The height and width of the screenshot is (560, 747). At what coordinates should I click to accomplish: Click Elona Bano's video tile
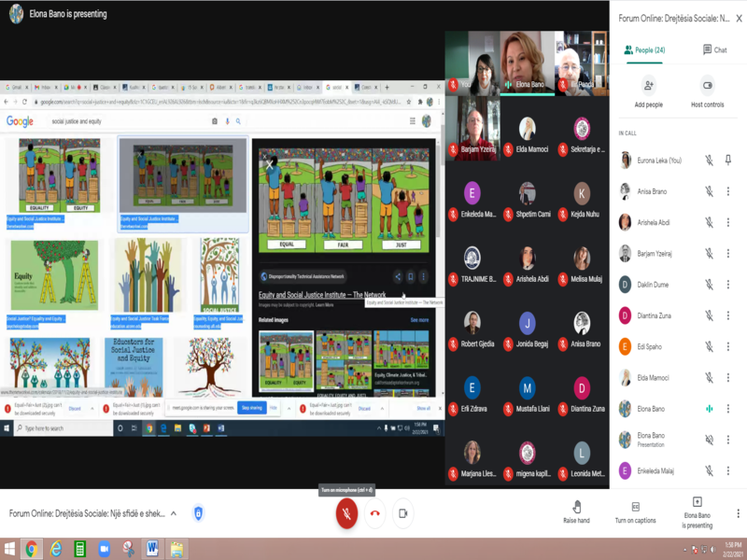coord(527,63)
